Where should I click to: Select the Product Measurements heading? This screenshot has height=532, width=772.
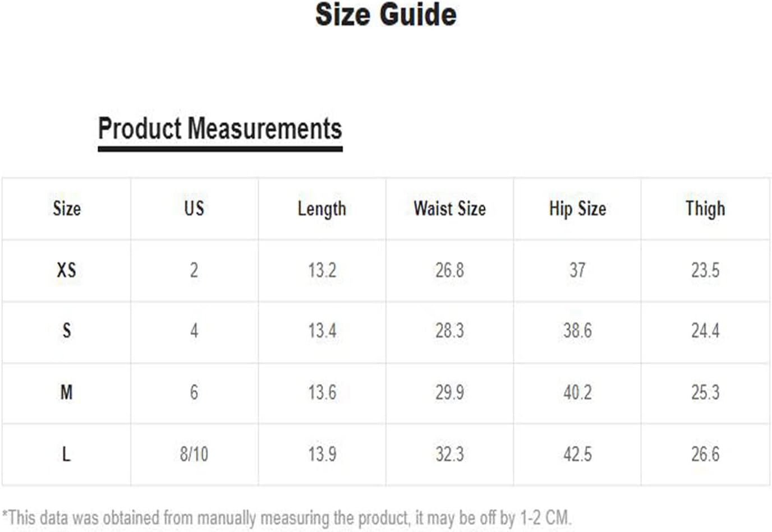click(220, 128)
